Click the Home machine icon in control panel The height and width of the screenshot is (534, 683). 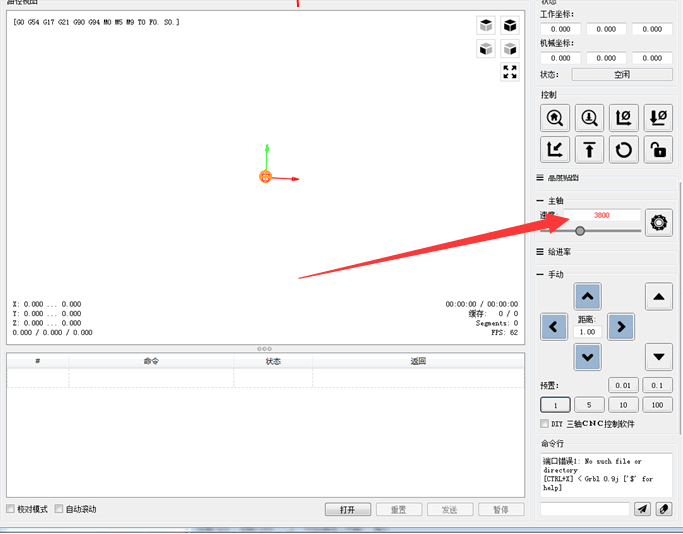click(555, 118)
